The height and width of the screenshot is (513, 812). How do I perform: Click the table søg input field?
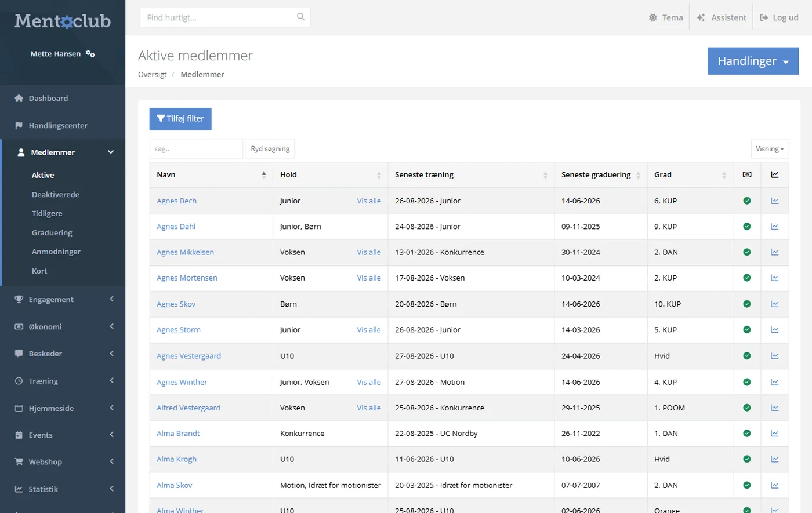(196, 149)
